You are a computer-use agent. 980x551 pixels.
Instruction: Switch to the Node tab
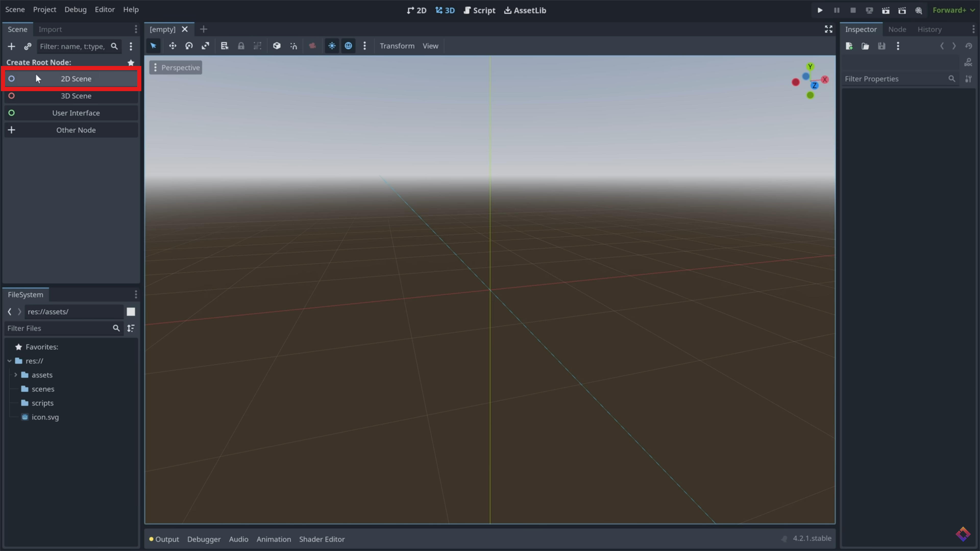(x=897, y=29)
